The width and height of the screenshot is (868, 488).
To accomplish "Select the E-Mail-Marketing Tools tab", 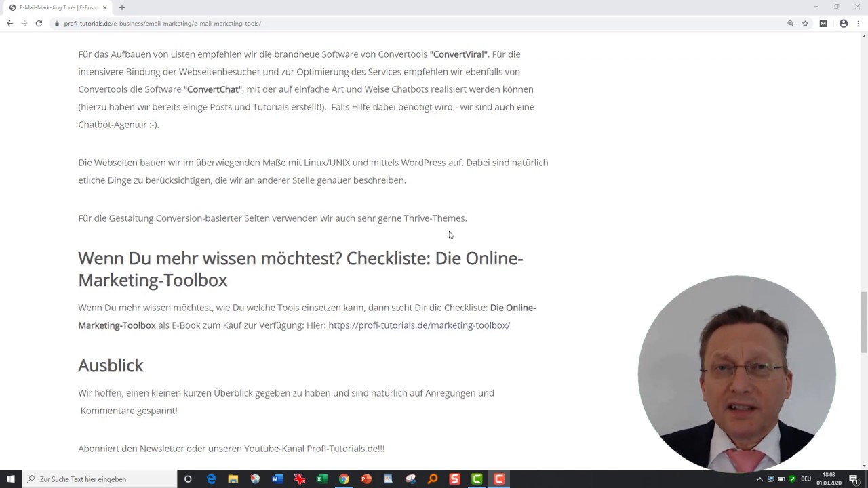I will tap(58, 7).
